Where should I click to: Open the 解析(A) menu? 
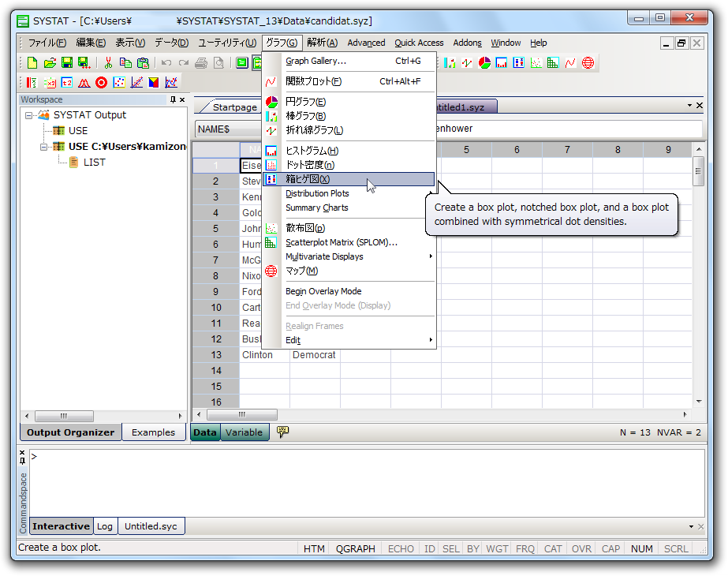(323, 43)
